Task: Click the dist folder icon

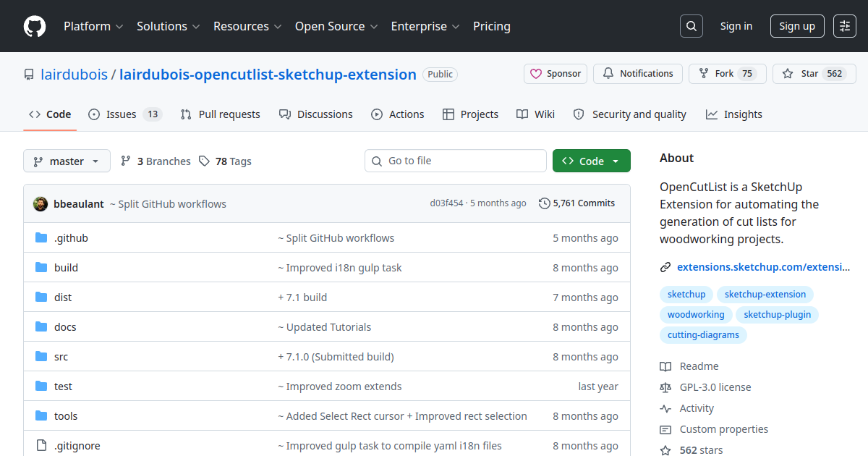Action: (x=41, y=297)
